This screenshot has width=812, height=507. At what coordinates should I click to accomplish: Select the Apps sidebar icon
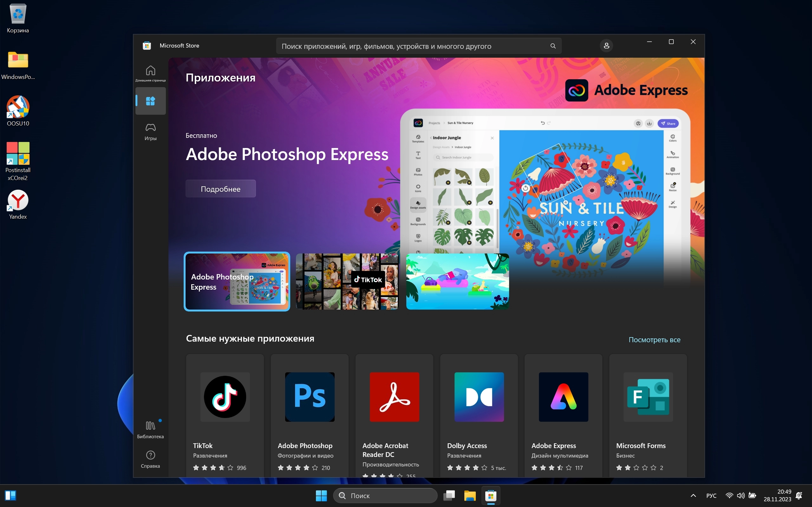click(x=150, y=101)
